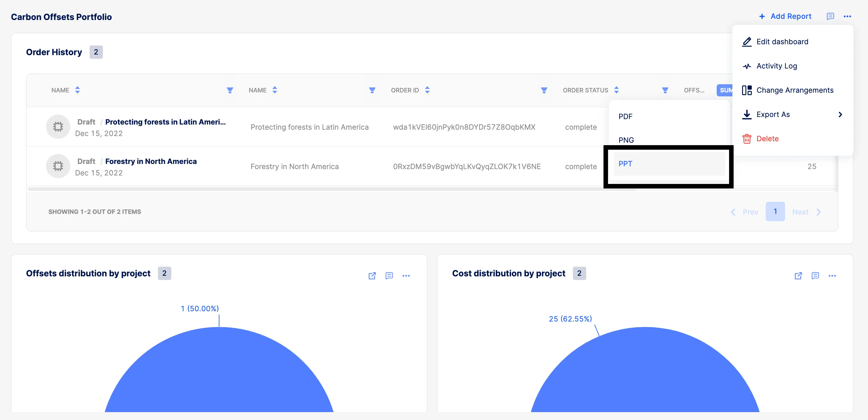Open Activity Log from the menu
The width and height of the screenshot is (868, 420).
pos(776,66)
